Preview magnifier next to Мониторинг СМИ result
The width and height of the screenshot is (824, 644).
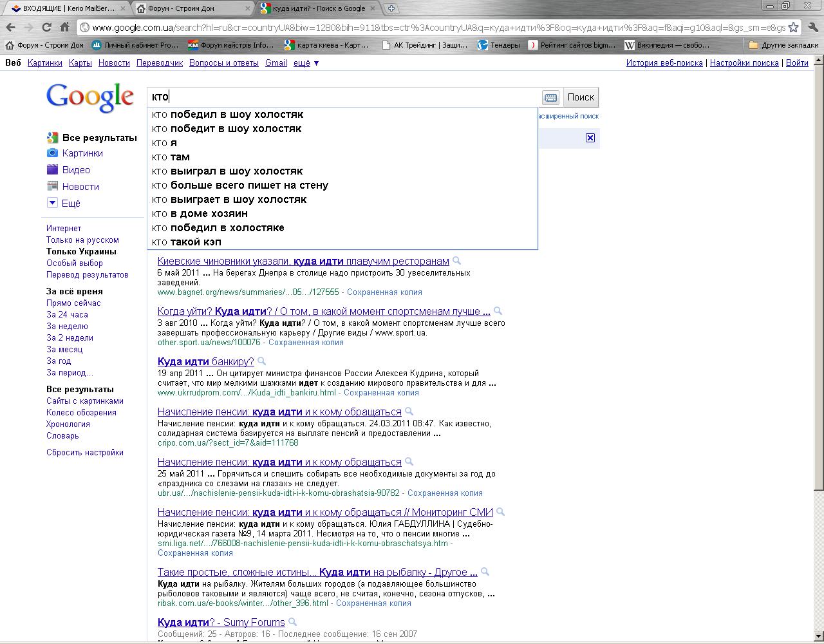tap(501, 512)
